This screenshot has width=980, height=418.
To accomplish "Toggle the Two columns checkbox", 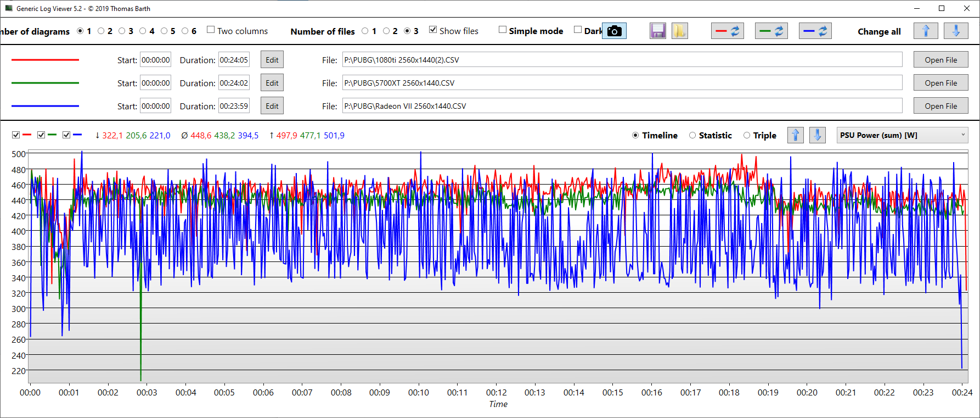I will 211,30.
